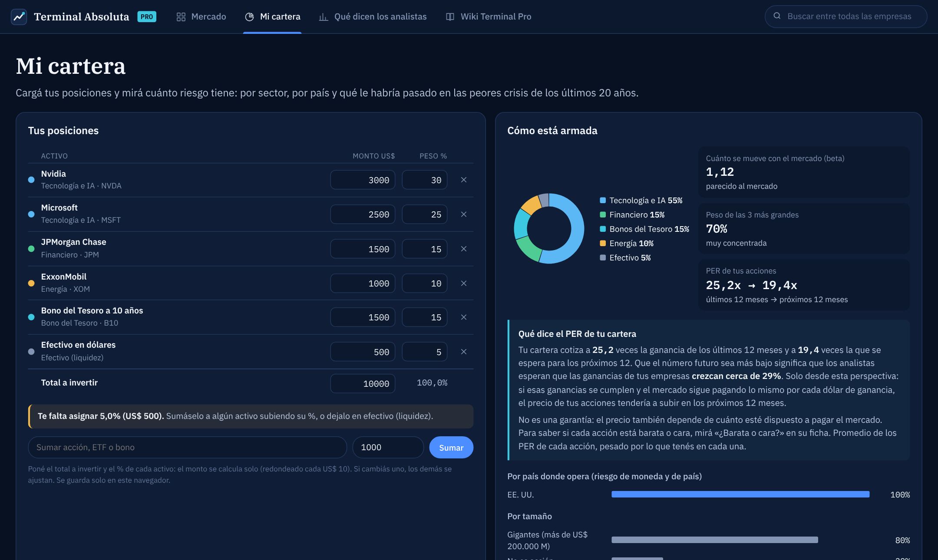
Task: Remove the ExxonMobil position
Action: [x=464, y=283]
